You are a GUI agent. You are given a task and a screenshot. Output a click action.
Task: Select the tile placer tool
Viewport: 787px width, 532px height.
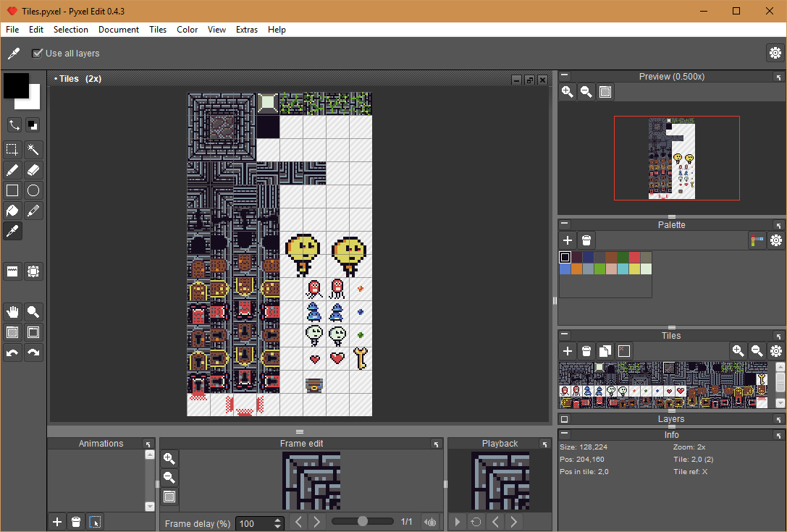coord(12,271)
